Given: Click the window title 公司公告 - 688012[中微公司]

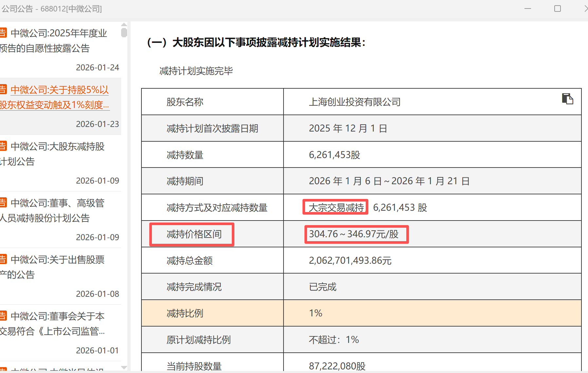Looking at the screenshot, I should click(x=52, y=9).
